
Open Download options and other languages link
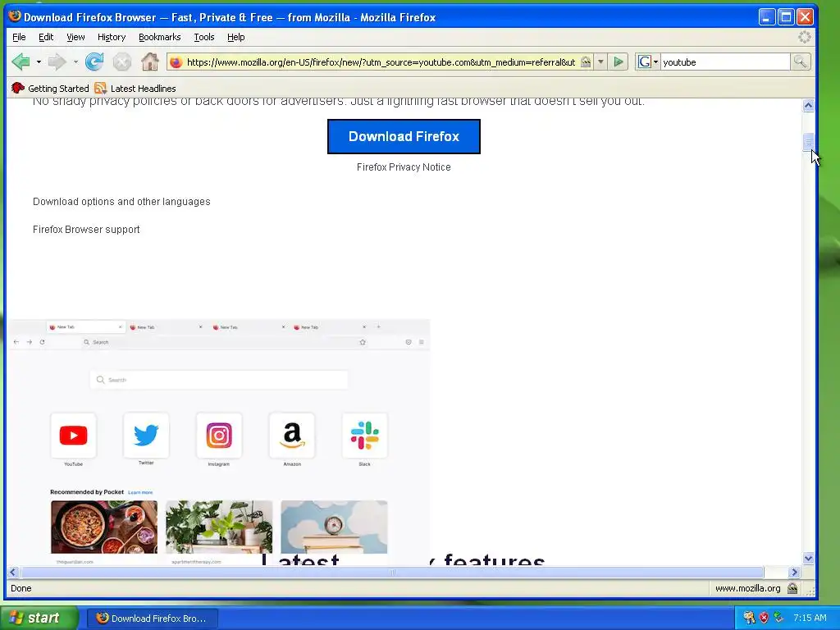click(x=121, y=202)
